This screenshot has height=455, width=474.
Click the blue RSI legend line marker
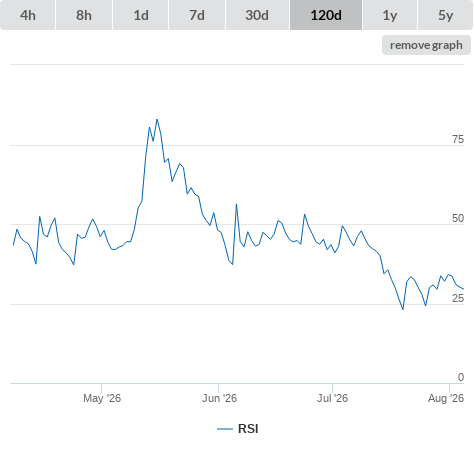click(x=225, y=429)
